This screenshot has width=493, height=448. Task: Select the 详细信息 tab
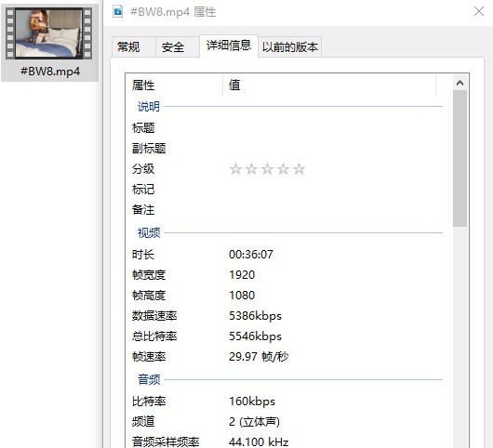tap(229, 46)
